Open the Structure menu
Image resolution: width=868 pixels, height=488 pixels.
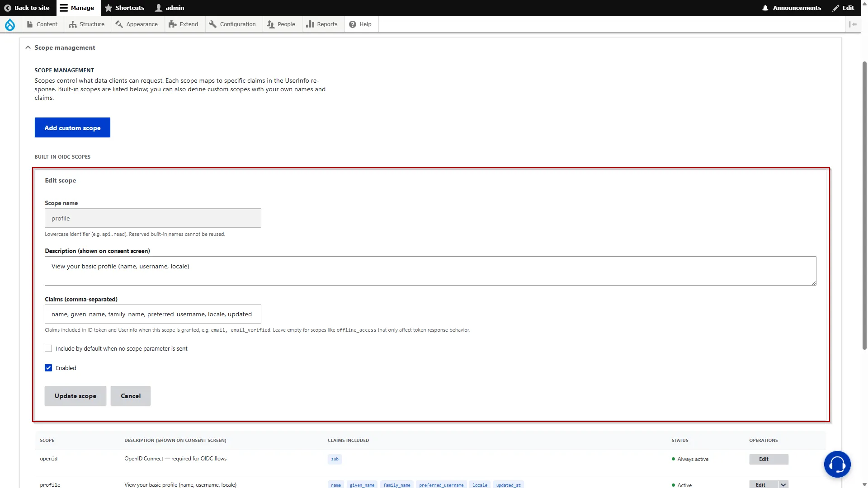point(87,24)
